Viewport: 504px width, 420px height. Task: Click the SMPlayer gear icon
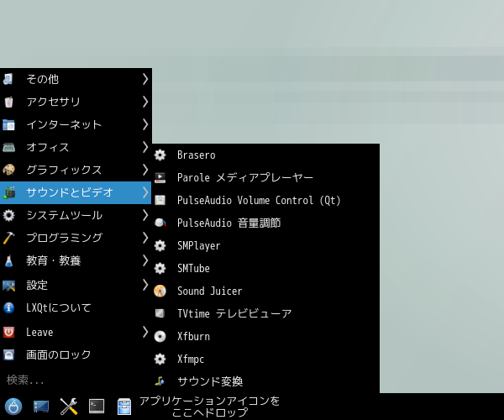160,245
